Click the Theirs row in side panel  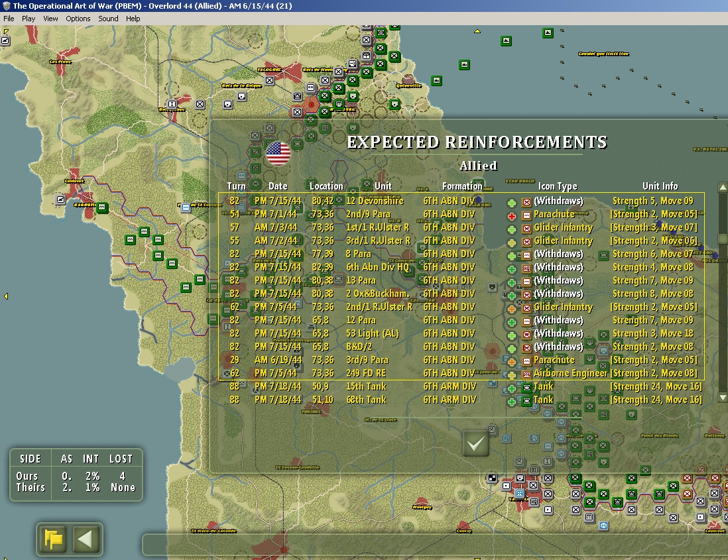pyautogui.click(x=76, y=488)
